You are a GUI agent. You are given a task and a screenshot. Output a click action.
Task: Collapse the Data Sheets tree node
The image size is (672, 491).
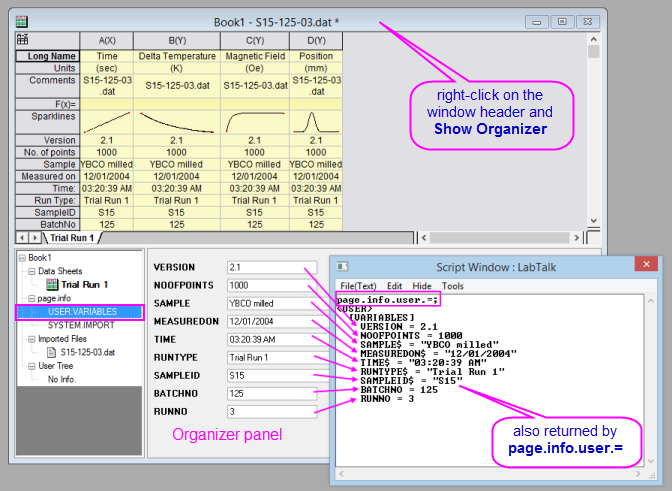pos(31,271)
